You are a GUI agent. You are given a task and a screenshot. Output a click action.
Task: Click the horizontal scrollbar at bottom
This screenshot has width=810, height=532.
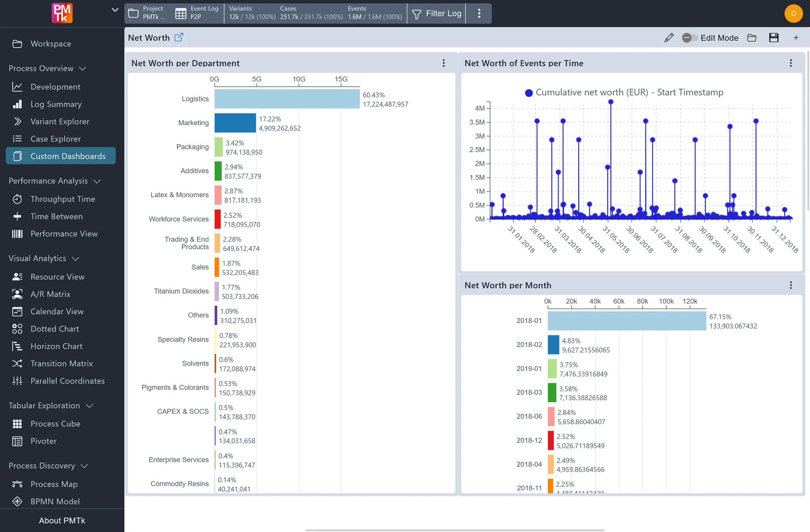pyautogui.click(x=454, y=530)
